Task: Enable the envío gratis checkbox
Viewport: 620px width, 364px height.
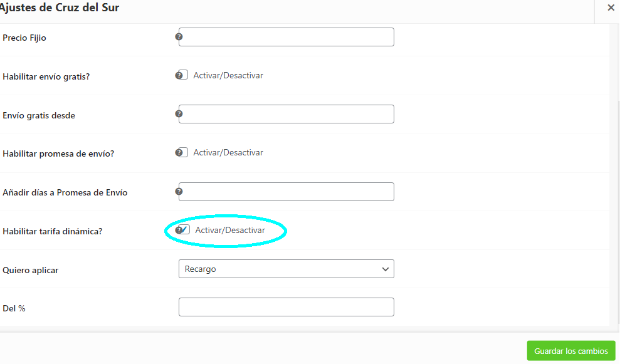Action: pyautogui.click(x=183, y=75)
